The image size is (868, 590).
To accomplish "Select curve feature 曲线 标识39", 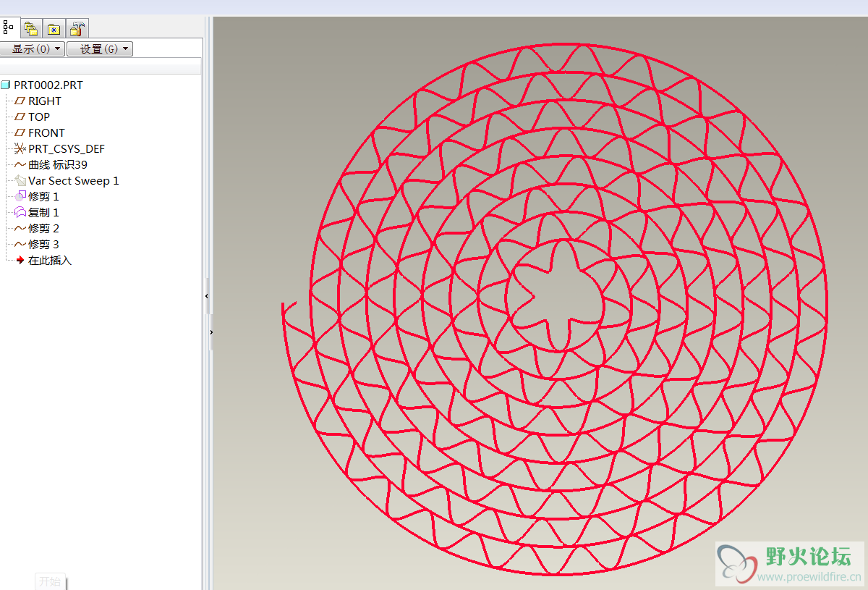I will [58, 164].
